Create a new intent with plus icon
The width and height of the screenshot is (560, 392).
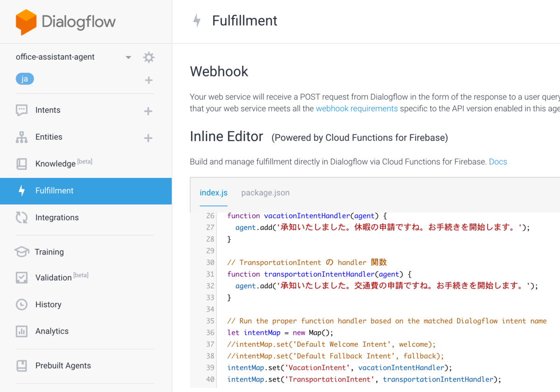pyautogui.click(x=148, y=111)
